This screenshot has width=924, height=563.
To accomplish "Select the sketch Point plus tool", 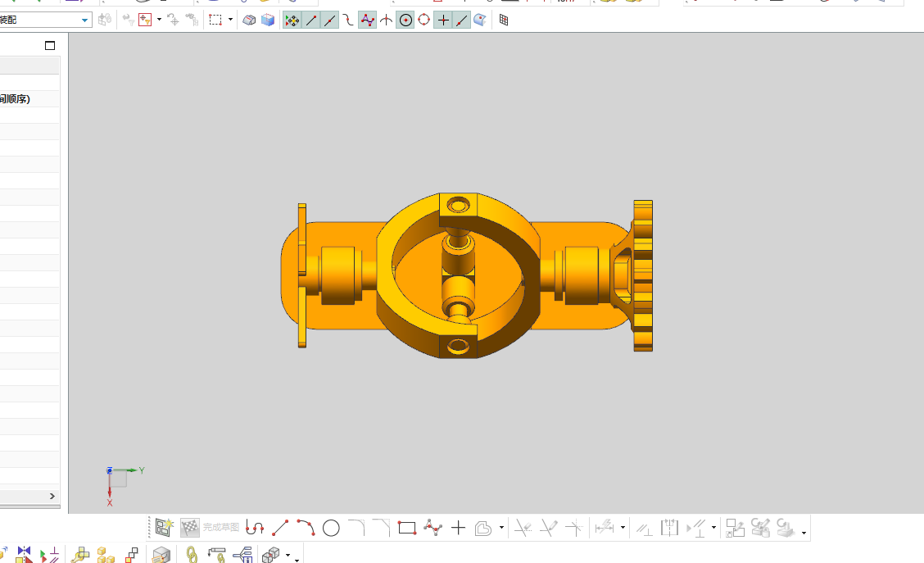I will [458, 528].
